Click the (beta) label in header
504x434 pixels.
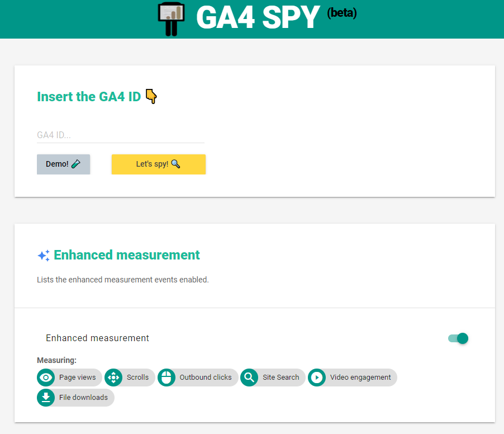click(x=342, y=13)
